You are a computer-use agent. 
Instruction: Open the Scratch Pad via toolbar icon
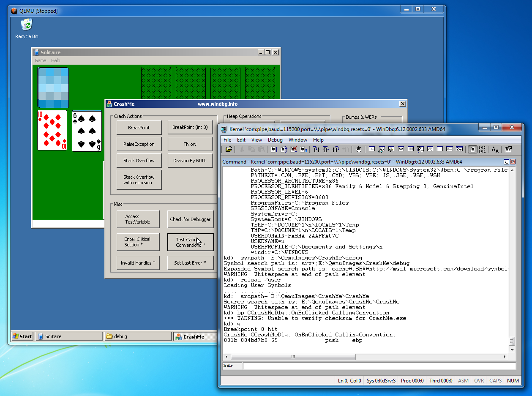(439, 149)
